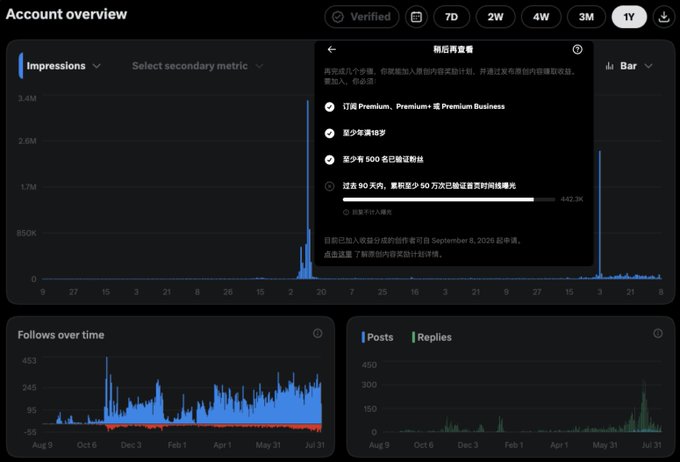Screen dimensions: 680x462
Task: Open Select secondary metric dropdown
Action: click(x=197, y=66)
